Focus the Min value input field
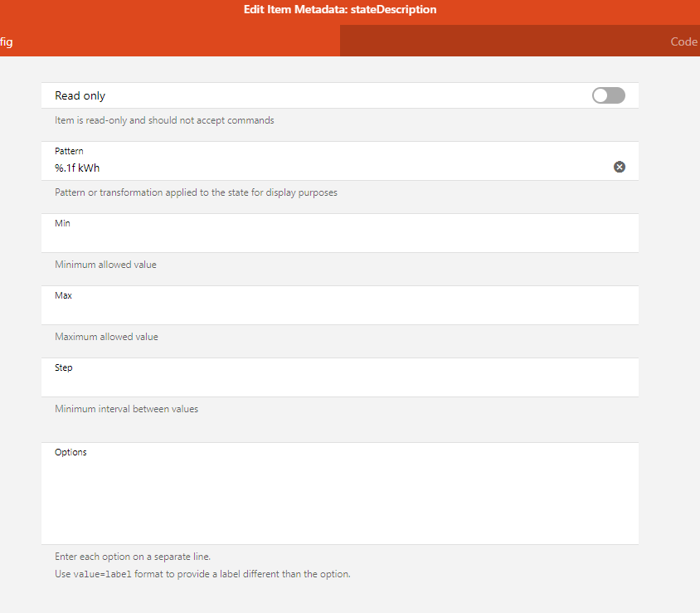This screenshot has width=700, height=613. (x=332, y=239)
